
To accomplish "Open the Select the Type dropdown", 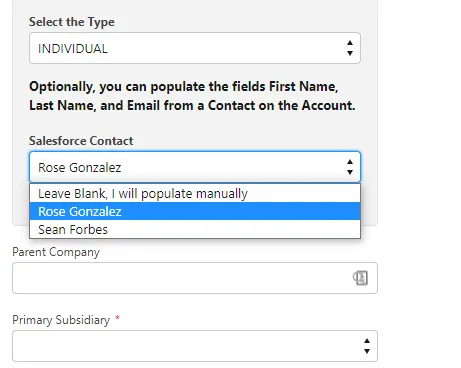I will pyautogui.click(x=195, y=48).
